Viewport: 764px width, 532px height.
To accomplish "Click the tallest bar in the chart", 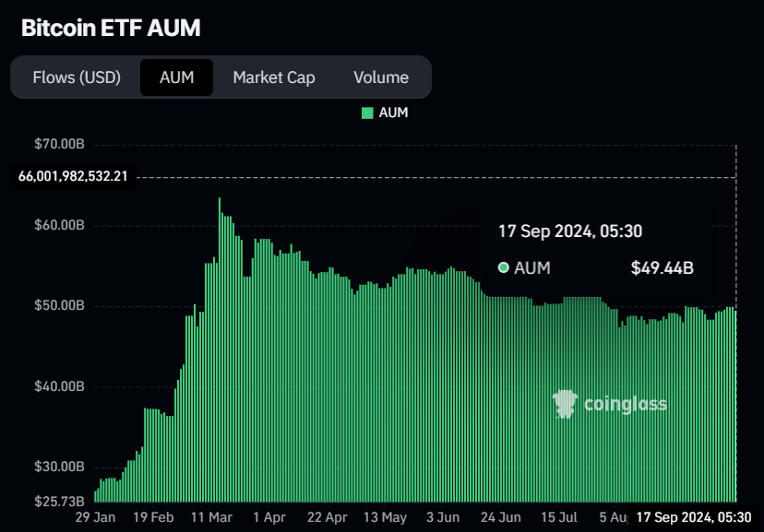I will [219, 350].
